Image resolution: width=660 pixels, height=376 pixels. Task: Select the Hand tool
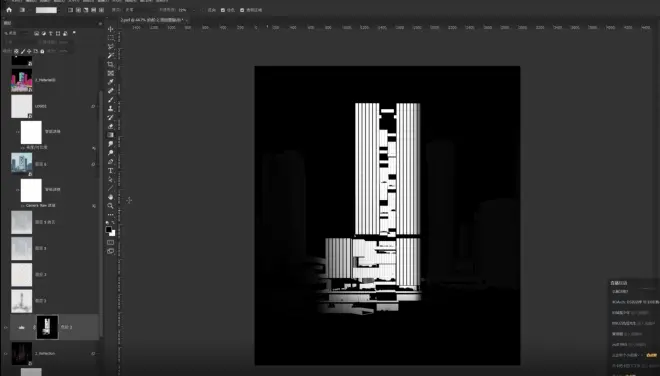coord(111,197)
